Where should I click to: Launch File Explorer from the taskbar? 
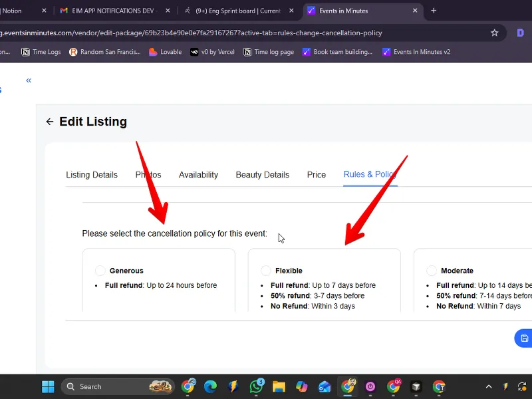coord(279,386)
